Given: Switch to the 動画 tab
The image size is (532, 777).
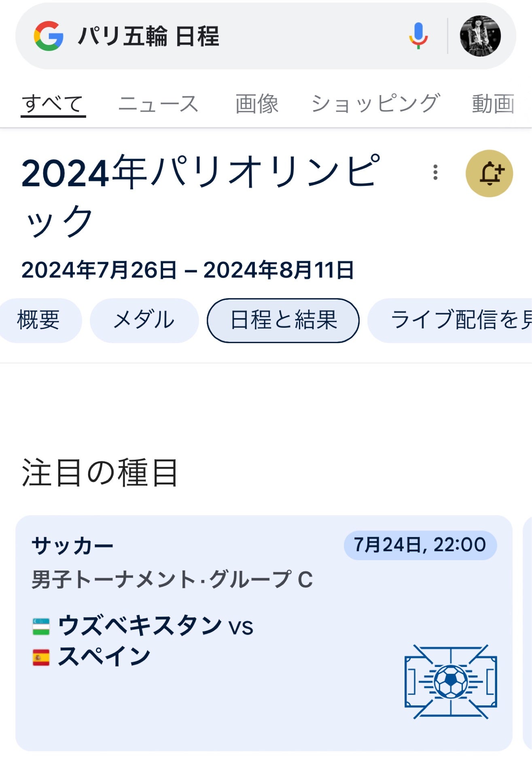Looking at the screenshot, I should point(493,104).
